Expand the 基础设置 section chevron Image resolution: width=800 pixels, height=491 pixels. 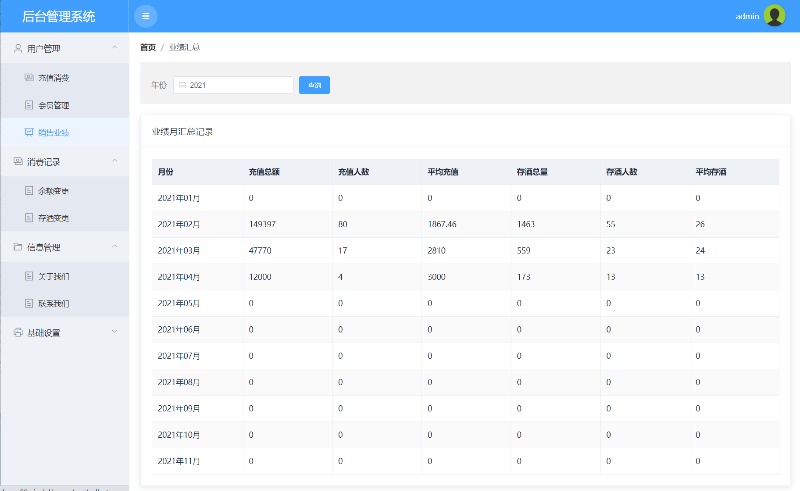[x=114, y=332]
